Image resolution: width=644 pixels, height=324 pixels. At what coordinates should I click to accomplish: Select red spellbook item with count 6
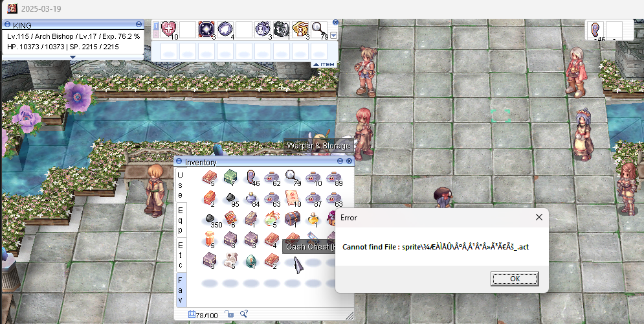click(230, 219)
